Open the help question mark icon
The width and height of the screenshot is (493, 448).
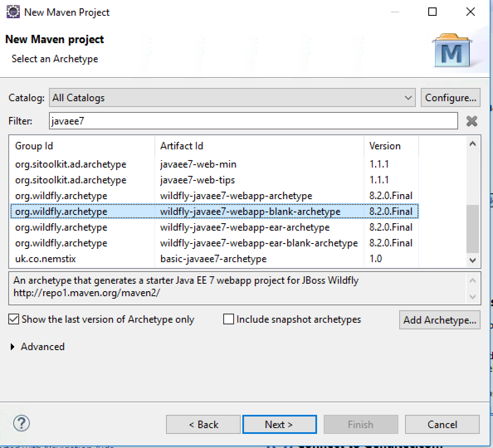pos(22,424)
